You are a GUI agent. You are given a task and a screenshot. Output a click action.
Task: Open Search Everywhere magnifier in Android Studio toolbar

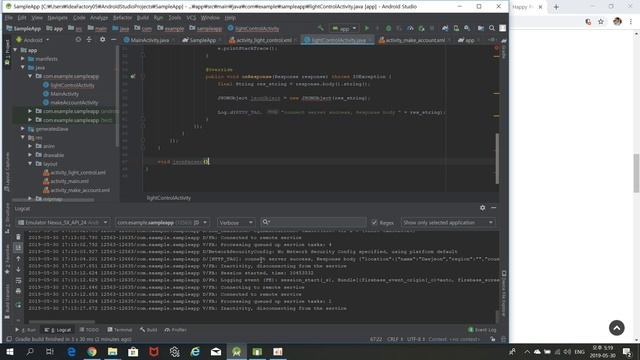(x=492, y=28)
